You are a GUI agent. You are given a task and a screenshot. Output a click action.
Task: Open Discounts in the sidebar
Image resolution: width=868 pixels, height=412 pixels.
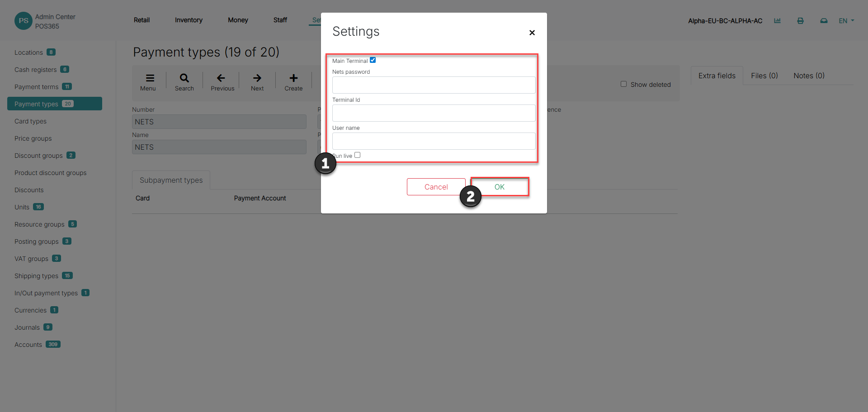(x=29, y=190)
